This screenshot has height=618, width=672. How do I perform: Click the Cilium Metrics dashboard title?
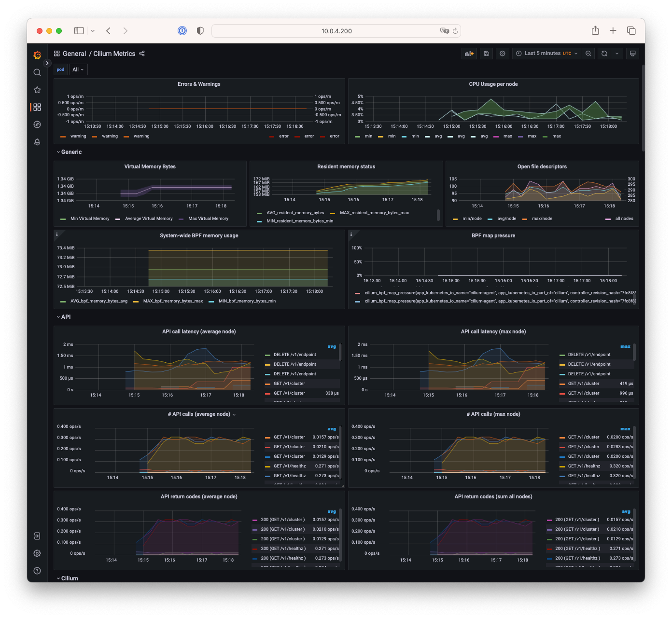pos(114,54)
